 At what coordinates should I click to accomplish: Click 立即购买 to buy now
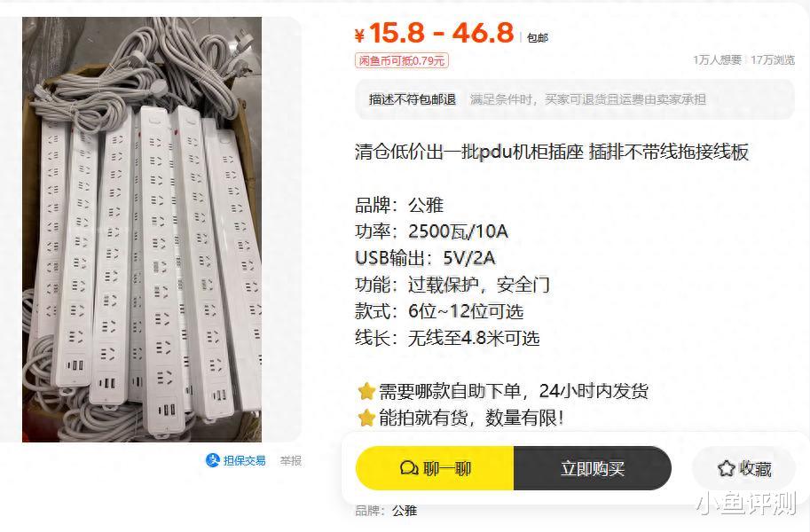click(x=593, y=468)
